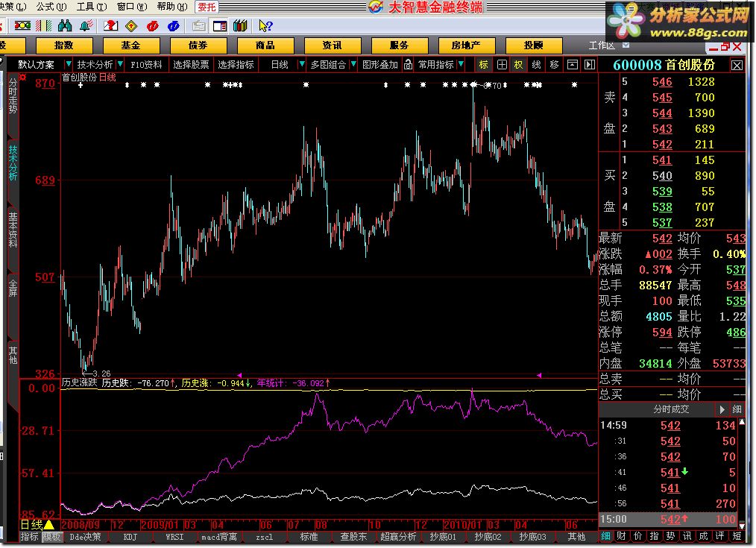
Task: Open the 工作区 workspace dropdown
Action: coord(626,45)
